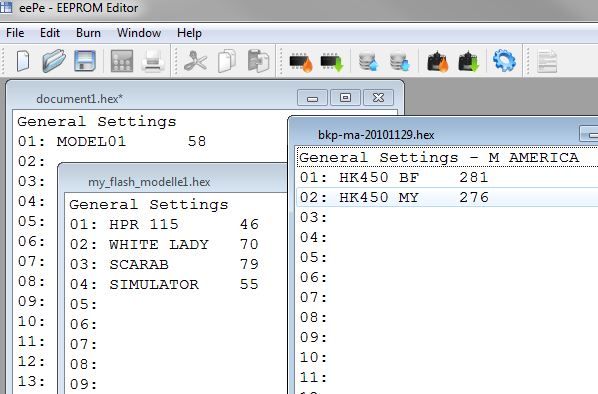Select 03: SCARAB model row
Viewport: 598px width, 394px height.
coord(164,264)
